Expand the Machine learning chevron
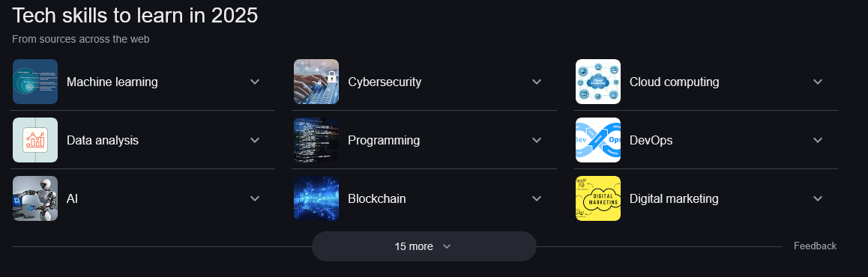The image size is (868, 277). coord(255,82)
